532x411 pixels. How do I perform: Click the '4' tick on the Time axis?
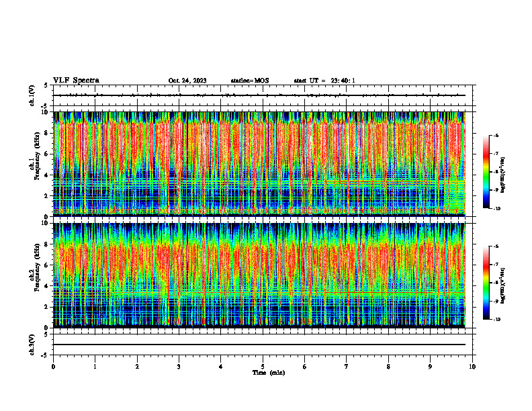(x=221, y=367)
